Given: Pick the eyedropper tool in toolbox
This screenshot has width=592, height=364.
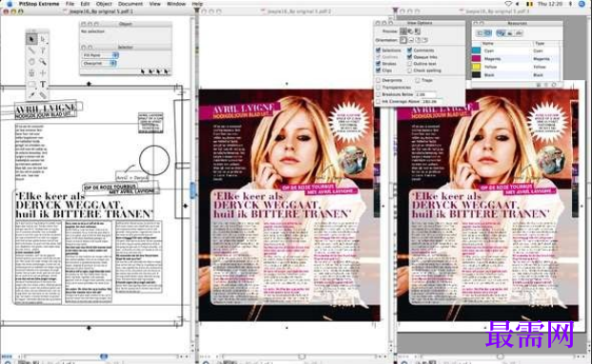Looking at the screenshot, I should click(31, 95).
